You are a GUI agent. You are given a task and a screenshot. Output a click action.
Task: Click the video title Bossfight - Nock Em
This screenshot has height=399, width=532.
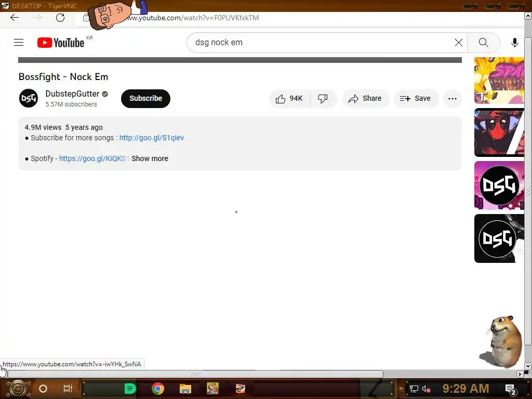coord(63,77)
